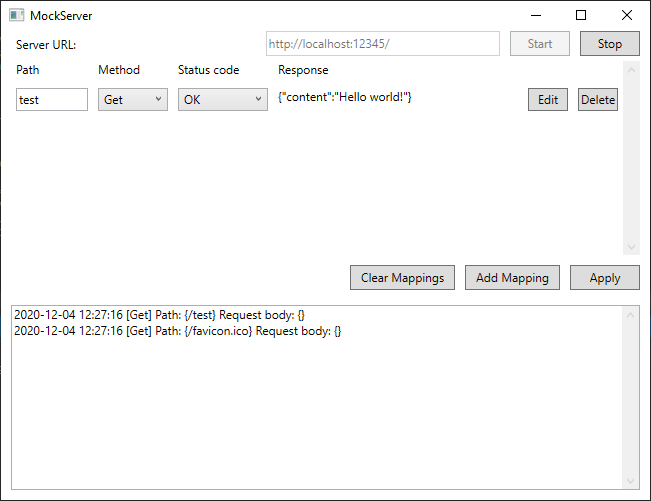Image resolution: width=651 pixels, height=501 pixels.
Task: Click the Hello world response text
Action: [x=345, y=97]
